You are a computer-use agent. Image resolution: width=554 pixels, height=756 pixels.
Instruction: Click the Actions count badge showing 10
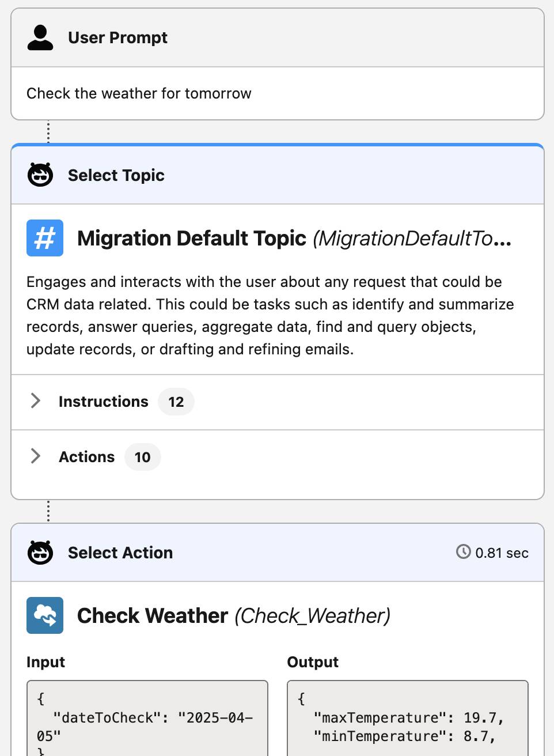(x=142, y=457)
